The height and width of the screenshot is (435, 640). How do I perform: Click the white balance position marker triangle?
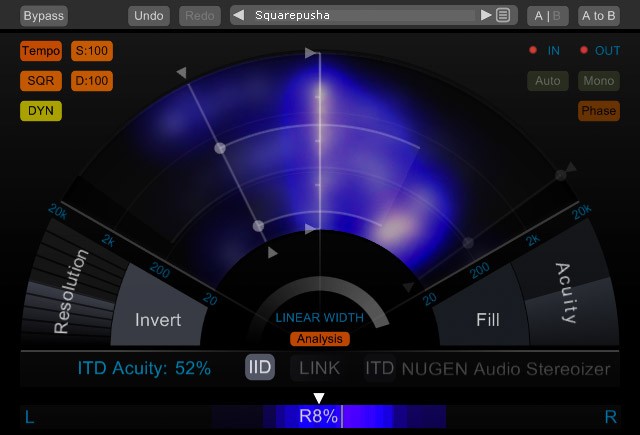(319, 398)
